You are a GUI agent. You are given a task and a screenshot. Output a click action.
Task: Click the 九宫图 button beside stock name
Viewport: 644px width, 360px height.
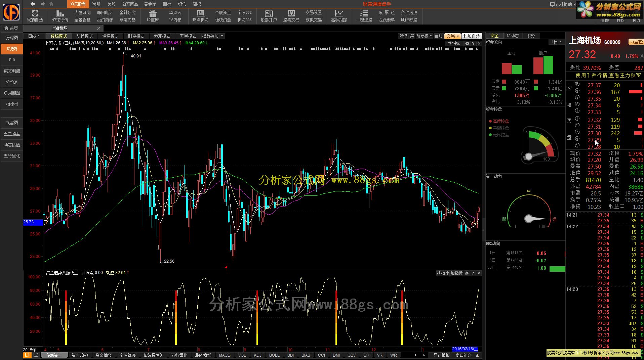636,42
